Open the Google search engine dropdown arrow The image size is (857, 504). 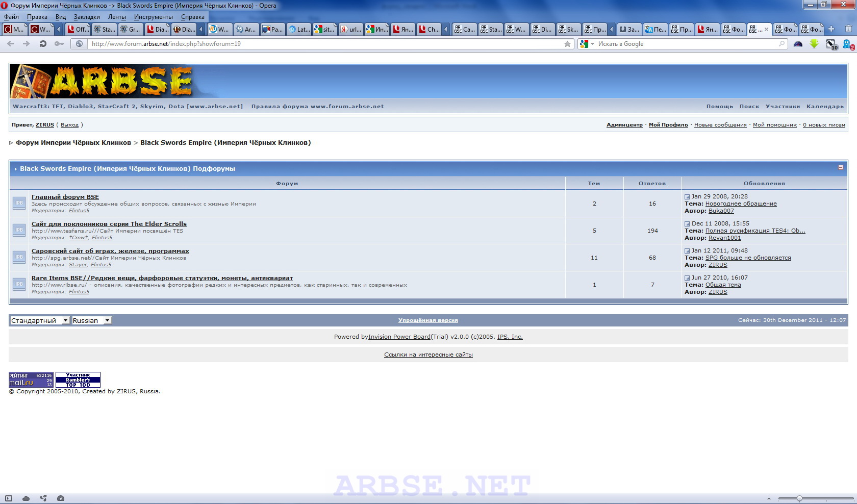tap(593, 44)
